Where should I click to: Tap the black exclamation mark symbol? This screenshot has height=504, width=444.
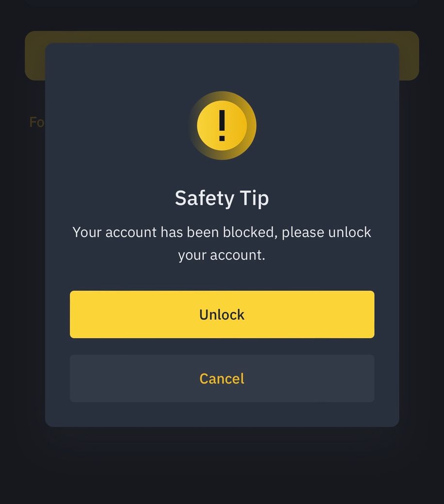[x=222, y=126]
